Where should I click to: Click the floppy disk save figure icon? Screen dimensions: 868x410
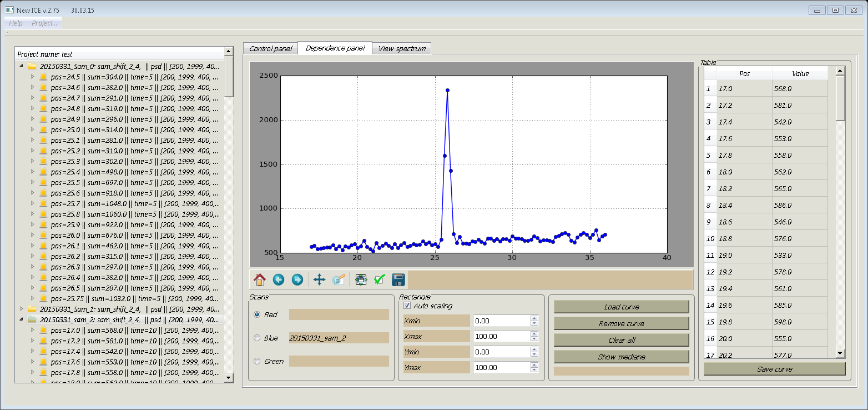coord(398,279)
